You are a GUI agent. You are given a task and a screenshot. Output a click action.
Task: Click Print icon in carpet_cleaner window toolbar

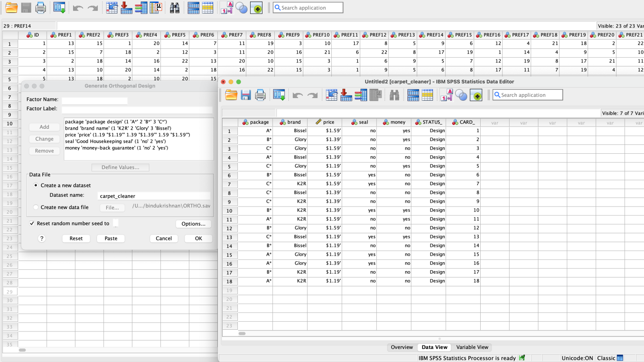pos(260,95)
